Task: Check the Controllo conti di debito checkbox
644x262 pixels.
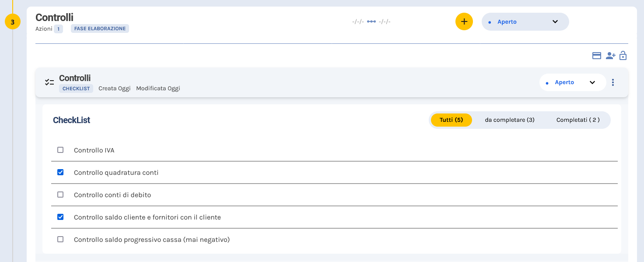Action: click(x=60, y=195)
